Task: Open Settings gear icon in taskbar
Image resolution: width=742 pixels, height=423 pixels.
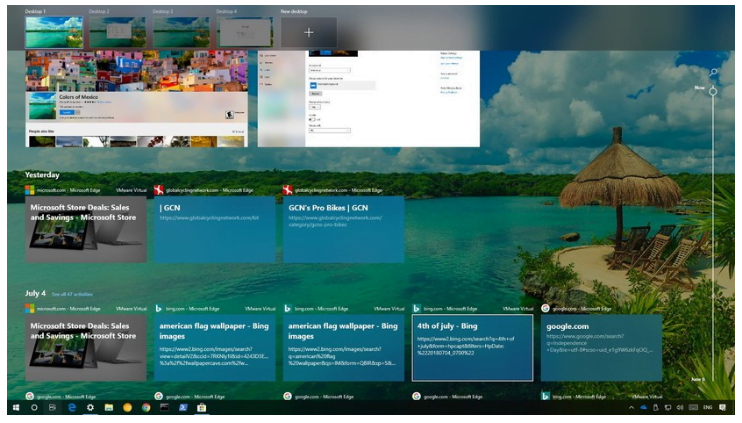Action: tap(90, 408)
